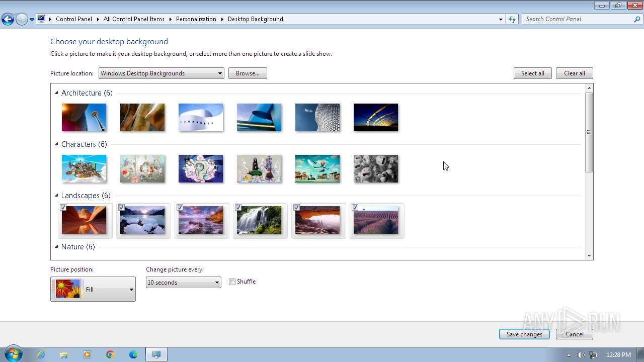
Task: Select the blue angular building wallpaper
Action: point(259,117)
